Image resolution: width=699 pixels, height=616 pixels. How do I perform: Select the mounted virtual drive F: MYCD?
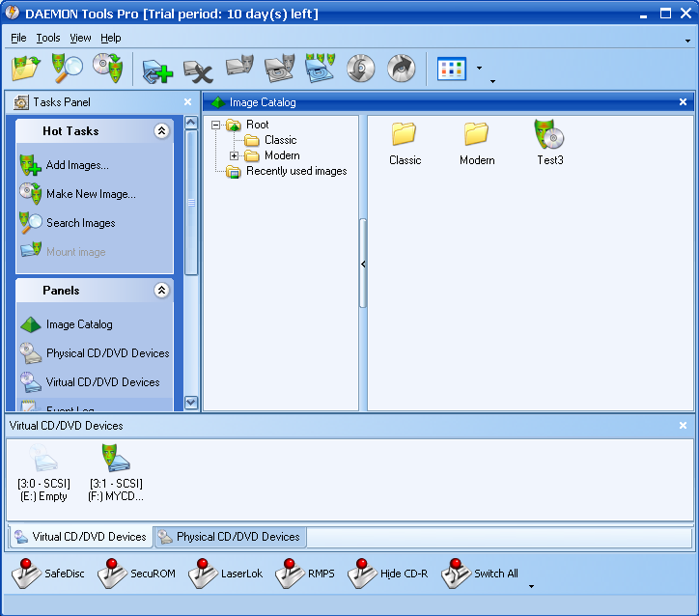point(116,473)
